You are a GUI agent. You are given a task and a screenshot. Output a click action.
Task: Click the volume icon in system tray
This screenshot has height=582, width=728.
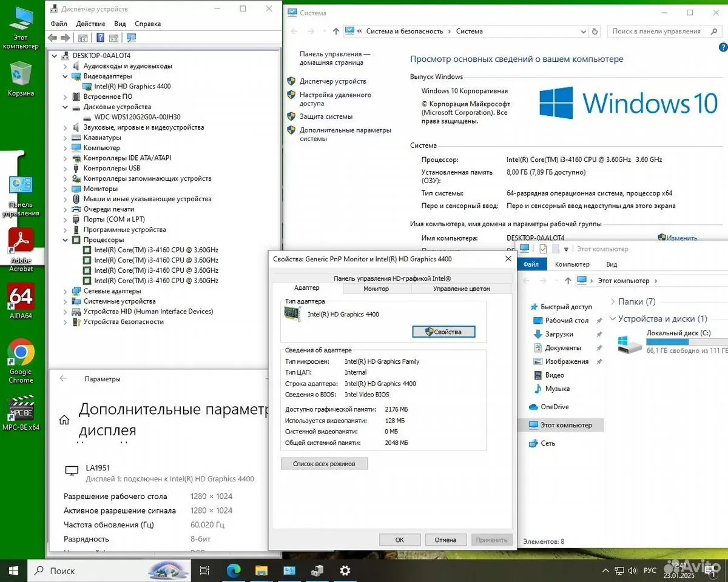click(x=632, y=570)
